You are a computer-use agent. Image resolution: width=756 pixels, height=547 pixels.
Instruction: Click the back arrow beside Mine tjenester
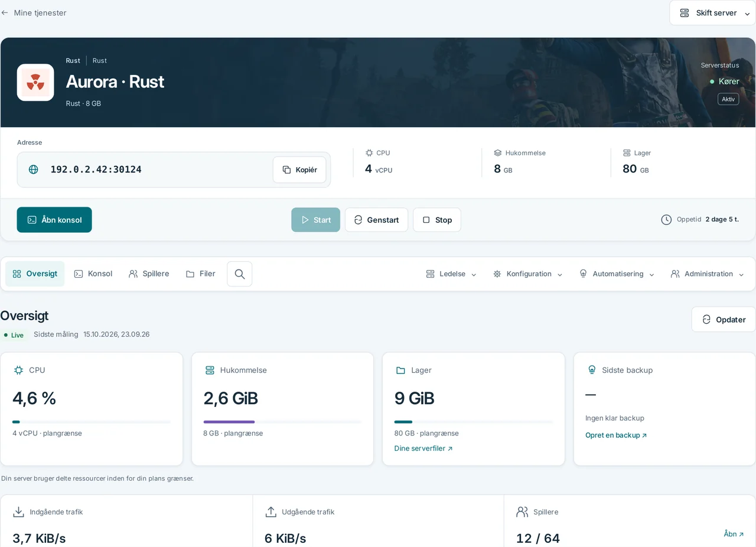[x=5, y=12]
